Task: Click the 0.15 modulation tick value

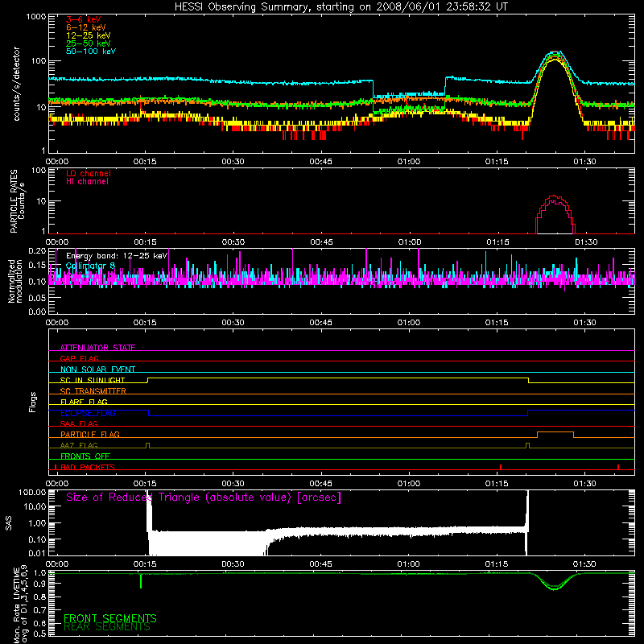Action: pyautogui.click(x=37, y=266)
